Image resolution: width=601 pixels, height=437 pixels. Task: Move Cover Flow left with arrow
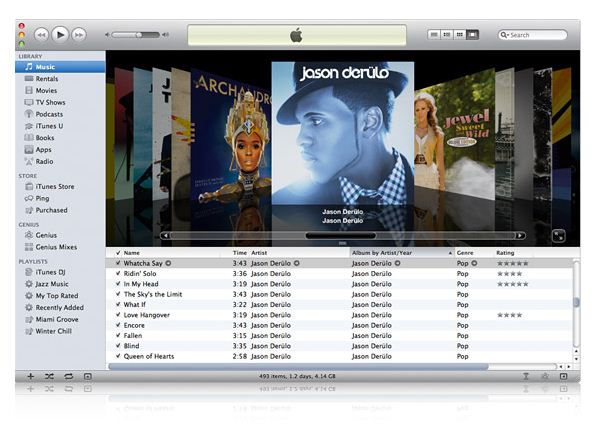165,236
